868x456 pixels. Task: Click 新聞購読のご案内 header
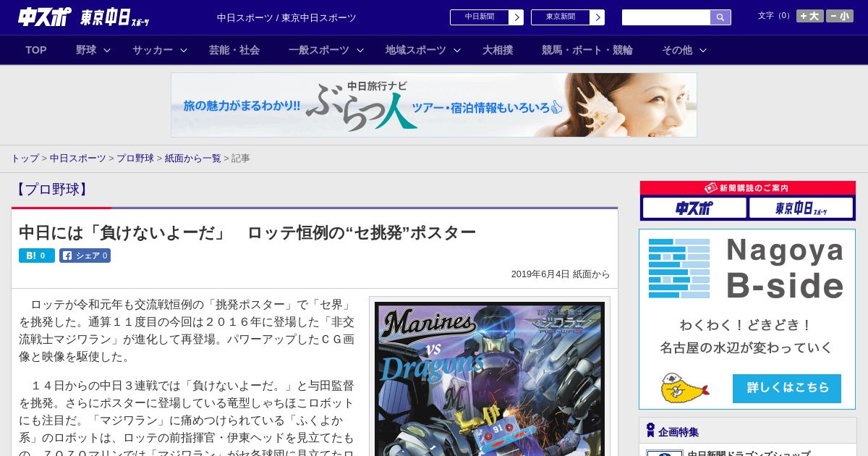(748, 188)
